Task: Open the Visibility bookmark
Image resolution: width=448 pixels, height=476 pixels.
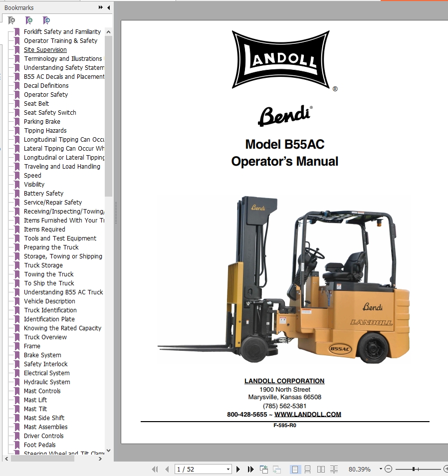Action: pyautogui.click(x=34, y=184)
